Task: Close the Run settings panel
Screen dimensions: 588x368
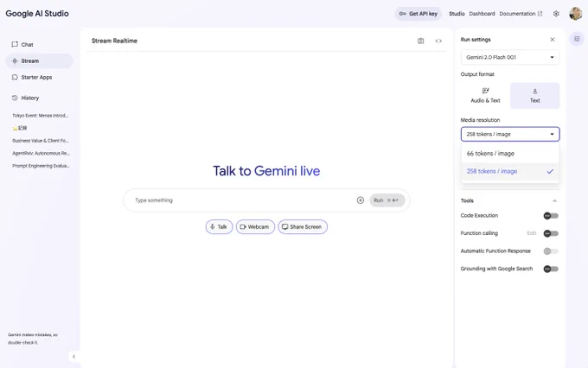Action: [553, 40]
